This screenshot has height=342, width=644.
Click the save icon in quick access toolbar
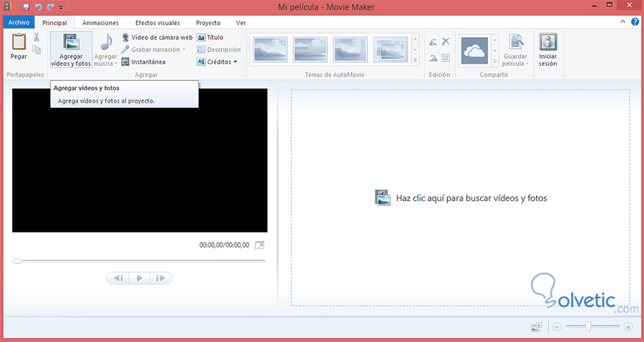pyautogui.click(x=26, y=7)
